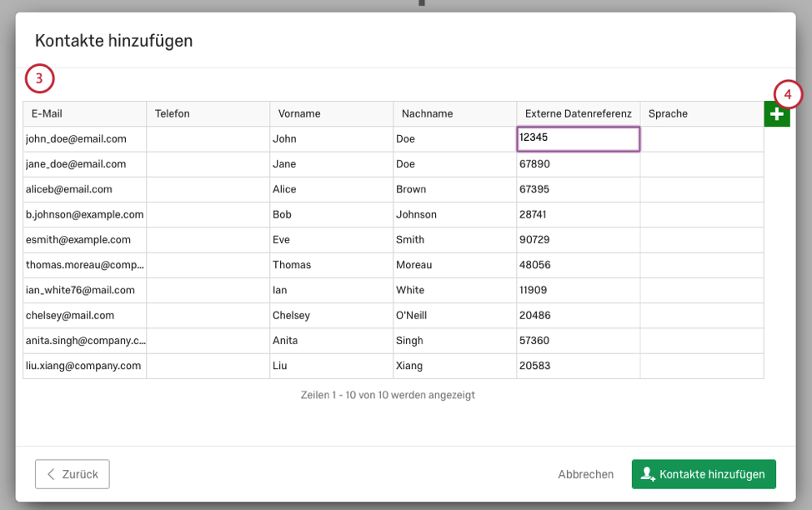
Task: Click the liu.xiang@company.com cell
Action: [x=85, y=366]
